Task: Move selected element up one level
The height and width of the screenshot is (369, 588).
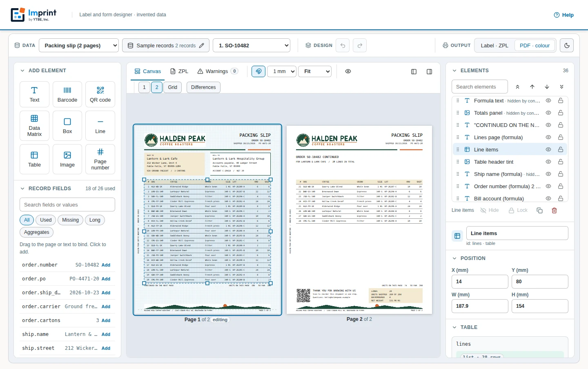Action: point(532,87)
